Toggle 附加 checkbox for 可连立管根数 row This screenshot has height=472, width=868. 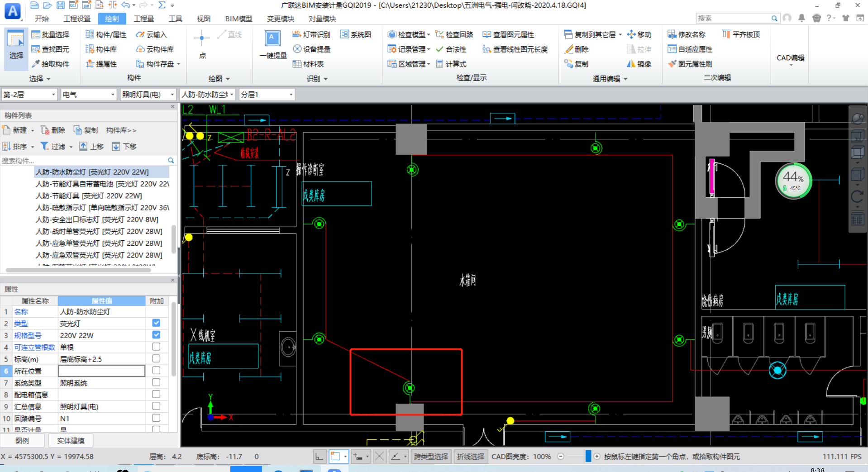156,347
